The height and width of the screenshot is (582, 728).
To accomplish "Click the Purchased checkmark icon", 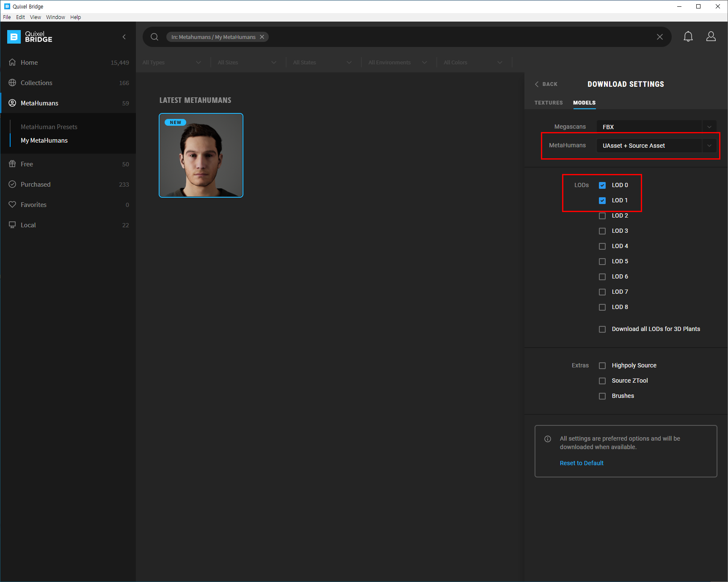I will tap(12, 184).
